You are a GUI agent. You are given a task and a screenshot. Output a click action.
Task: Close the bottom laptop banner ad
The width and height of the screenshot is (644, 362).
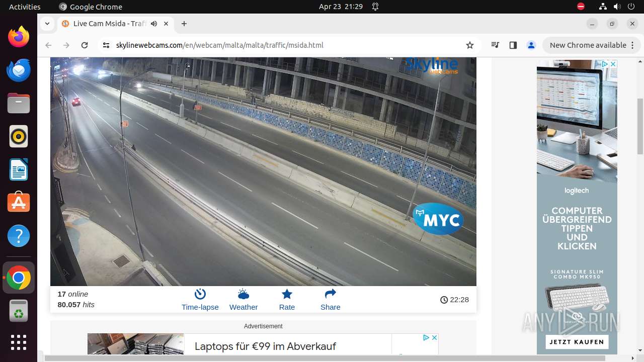click(x=434, y=338)
